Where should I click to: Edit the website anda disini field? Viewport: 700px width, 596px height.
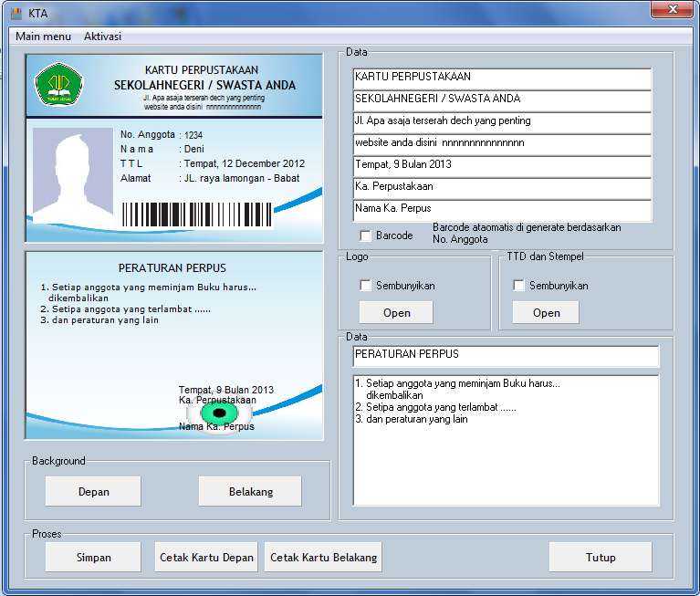502,144
